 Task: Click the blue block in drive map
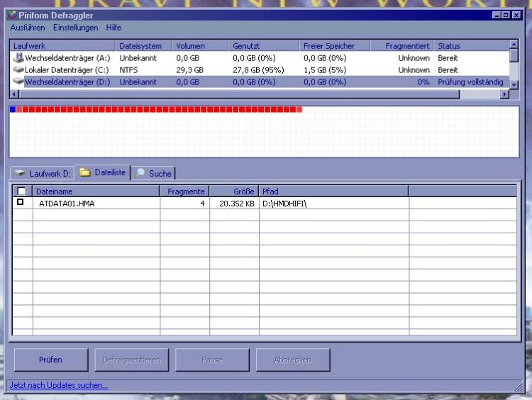click(12, 109)
